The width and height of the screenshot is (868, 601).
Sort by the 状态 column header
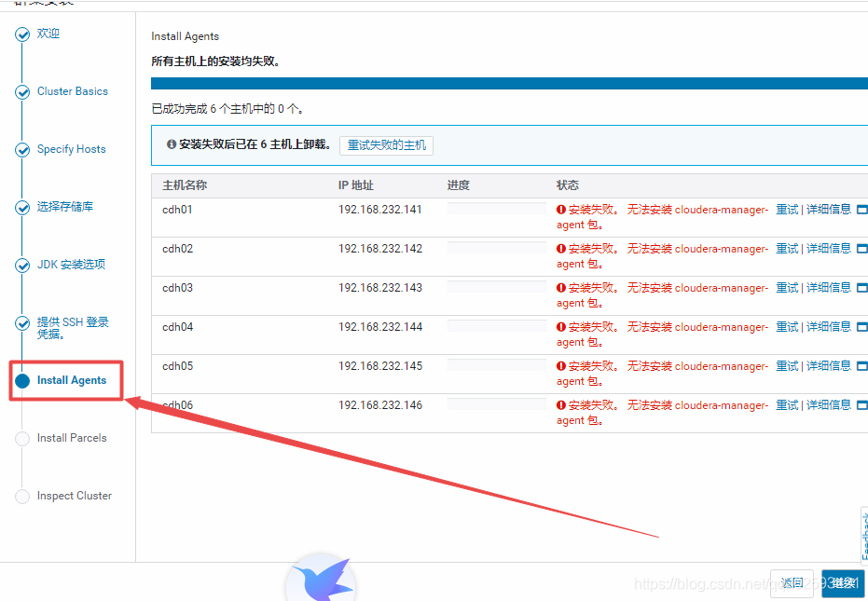pyautogui.click(x=568, y=185)
